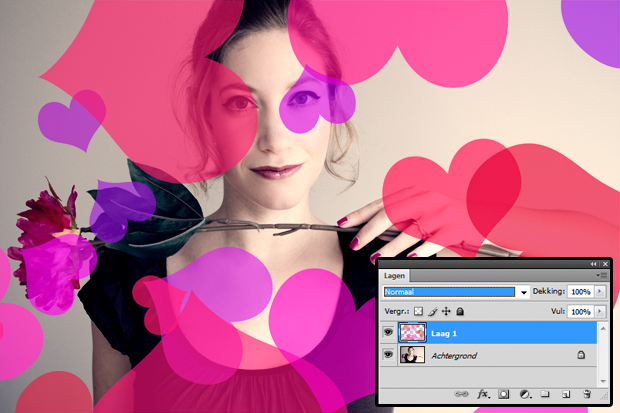Click the layers list scroll up arrow
620x413 pixels.
[603, 329]
